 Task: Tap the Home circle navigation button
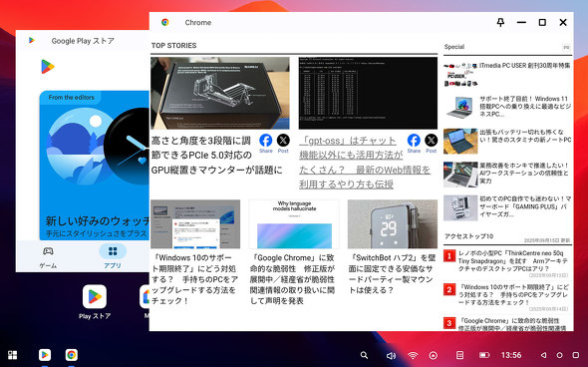pyautogui.click(x=559, y=355)
